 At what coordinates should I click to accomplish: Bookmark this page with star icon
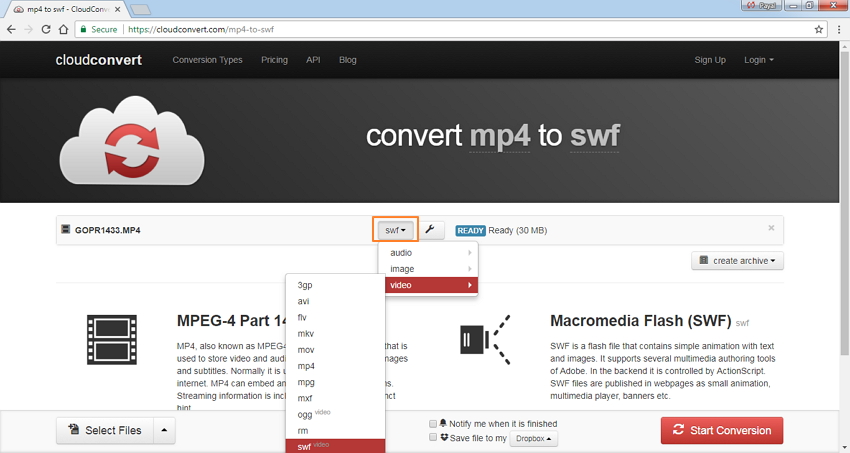819,29
